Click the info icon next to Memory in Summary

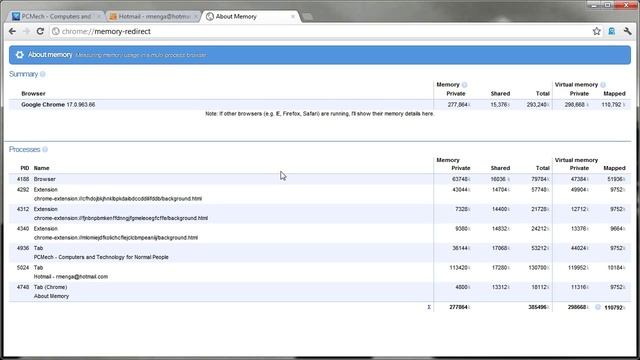[464, 85]
